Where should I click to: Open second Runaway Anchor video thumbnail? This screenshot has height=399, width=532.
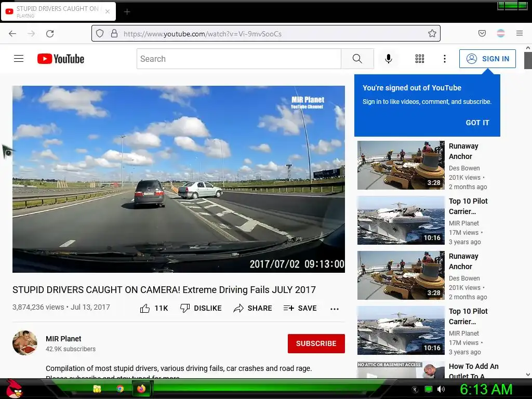(x=401, y=275)
